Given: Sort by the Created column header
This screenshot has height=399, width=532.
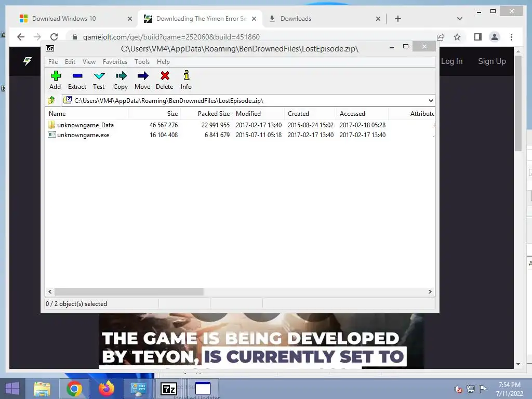Looking at the screenshot, I should coord(311,114).
